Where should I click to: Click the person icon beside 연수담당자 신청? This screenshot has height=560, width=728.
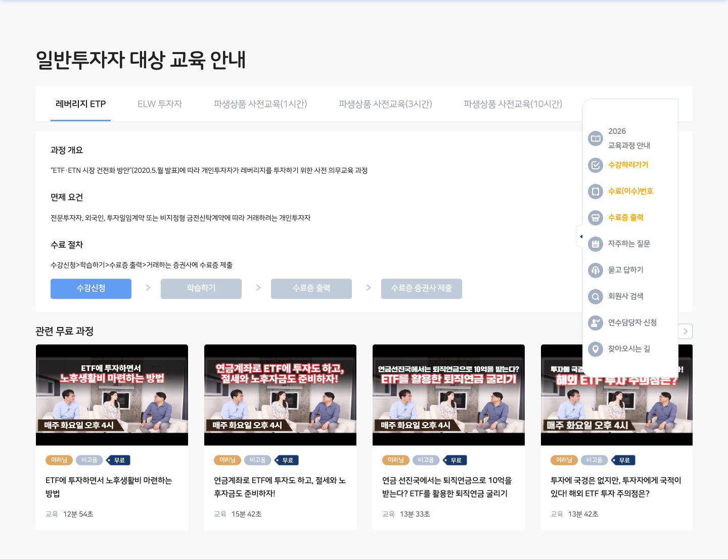[596, 322]
